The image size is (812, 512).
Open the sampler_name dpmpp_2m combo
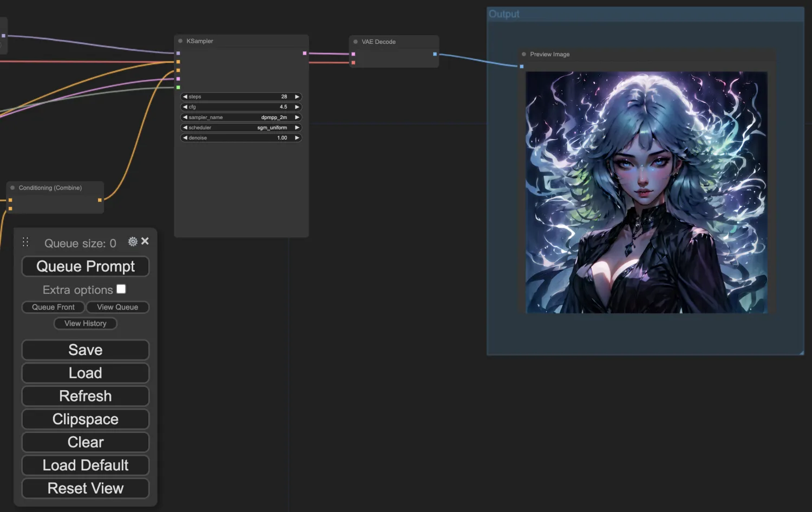coord(241,117)
